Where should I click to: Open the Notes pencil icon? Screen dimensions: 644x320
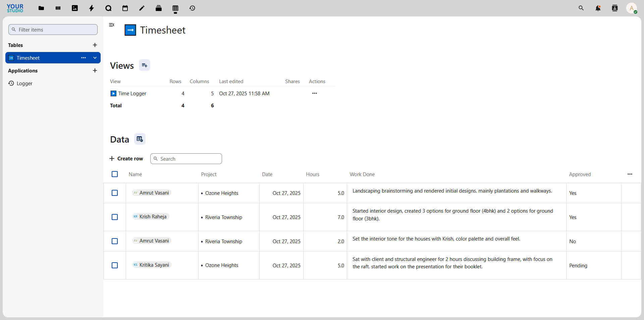(142, 8)
